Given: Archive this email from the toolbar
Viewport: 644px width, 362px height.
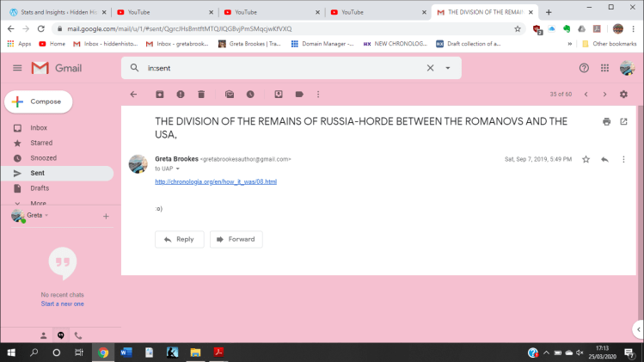Looking at the screenshot, I should point(160,94).
